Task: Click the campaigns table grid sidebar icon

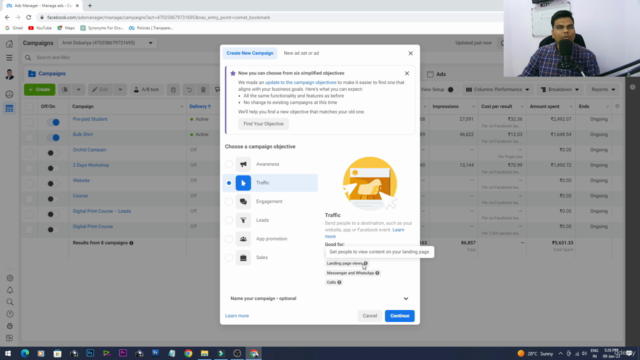Action: click(x=9, y=109)
